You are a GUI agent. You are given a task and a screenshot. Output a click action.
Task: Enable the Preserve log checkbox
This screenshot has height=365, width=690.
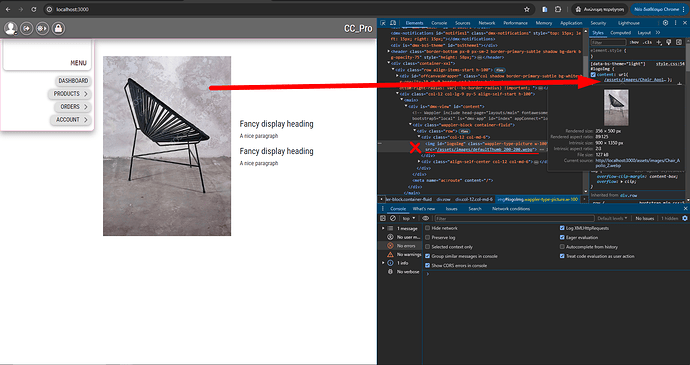point(427,237)
